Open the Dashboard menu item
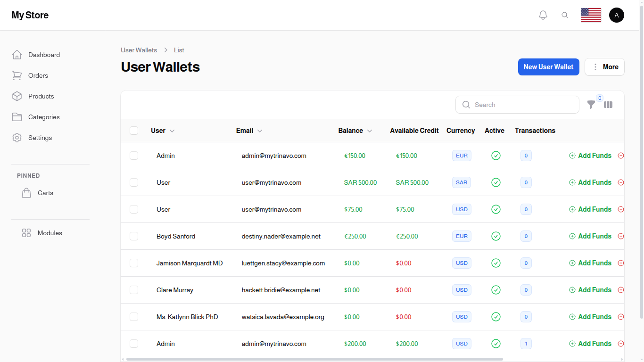 coord(44,55)
